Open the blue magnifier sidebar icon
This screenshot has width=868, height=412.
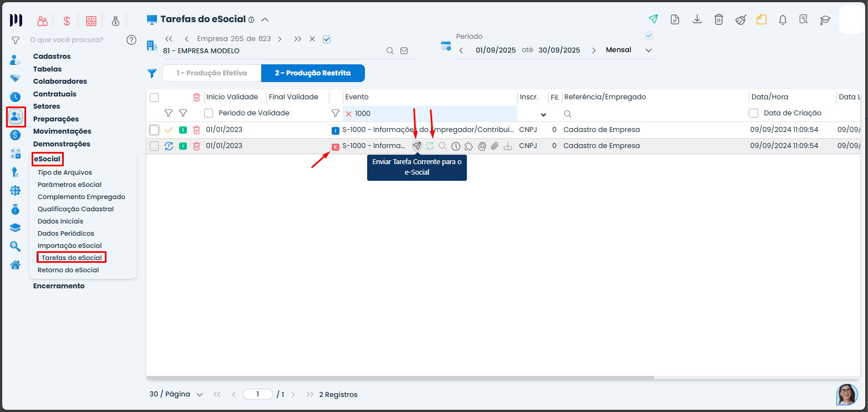[x=15, y=246]
